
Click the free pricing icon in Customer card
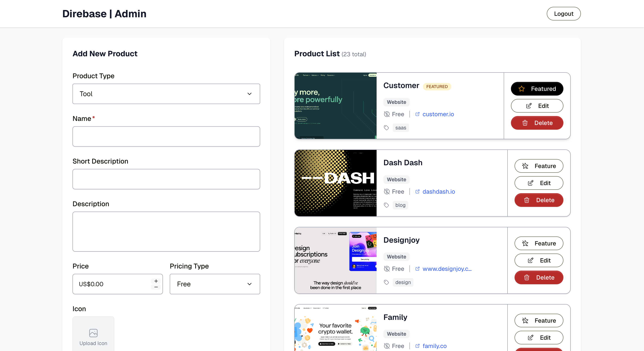pyautogui.click(x=386, y=114)
